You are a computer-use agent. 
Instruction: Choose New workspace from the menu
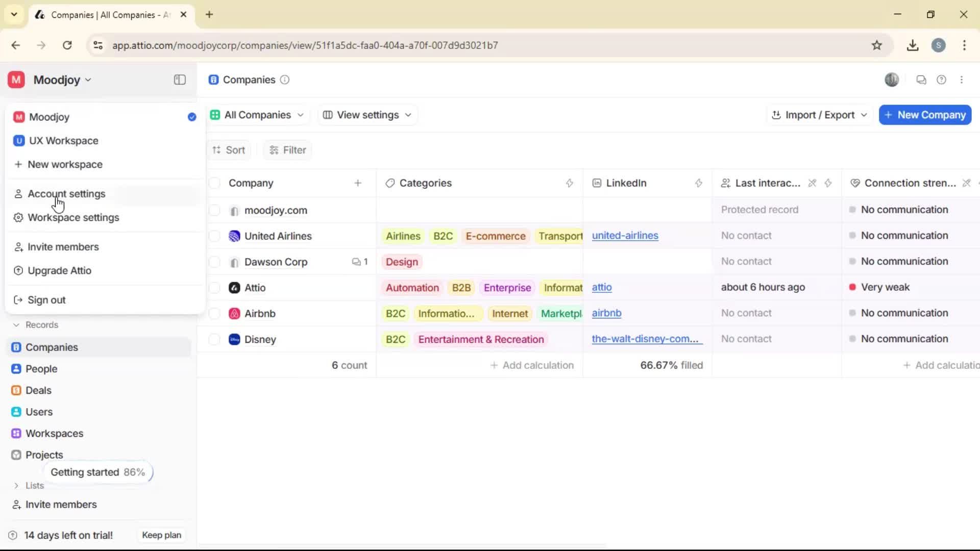[105, 164]
